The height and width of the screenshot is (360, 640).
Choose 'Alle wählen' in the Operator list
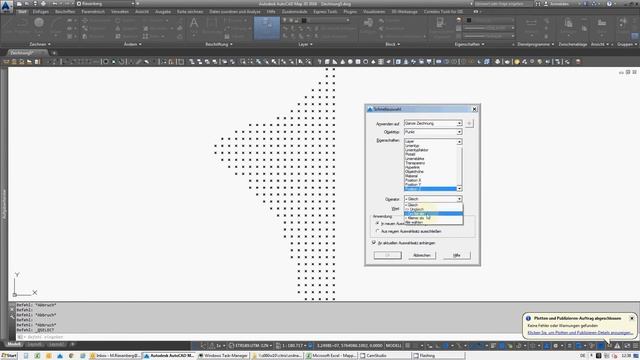coord(433,222)
